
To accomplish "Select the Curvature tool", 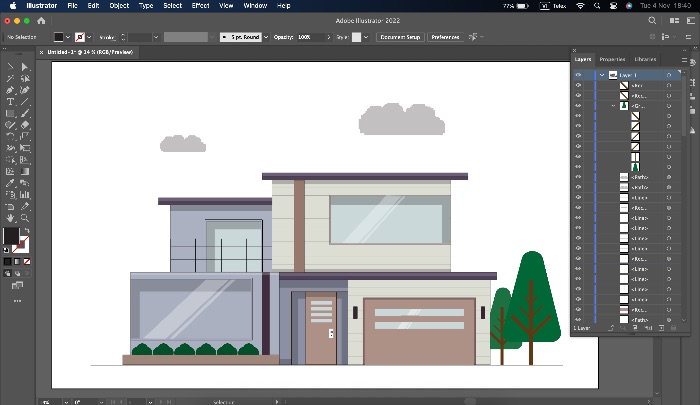I will [x=25, y=90].
